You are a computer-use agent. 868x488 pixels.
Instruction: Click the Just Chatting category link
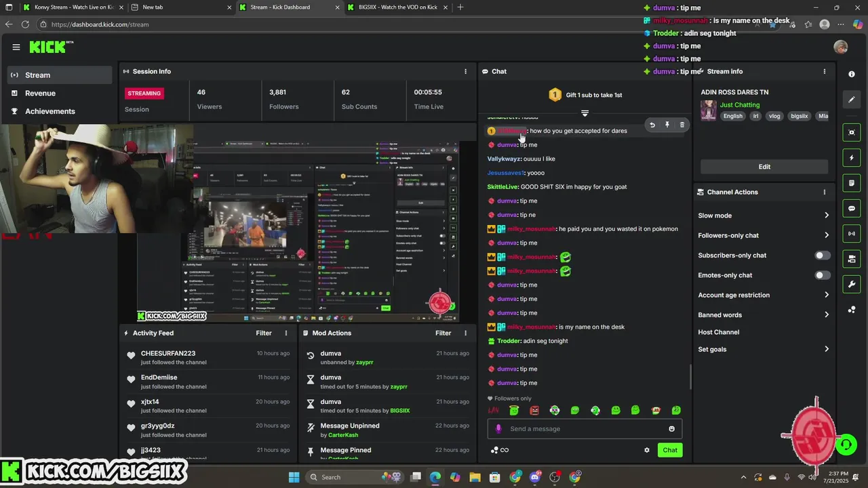pos(739,105)
